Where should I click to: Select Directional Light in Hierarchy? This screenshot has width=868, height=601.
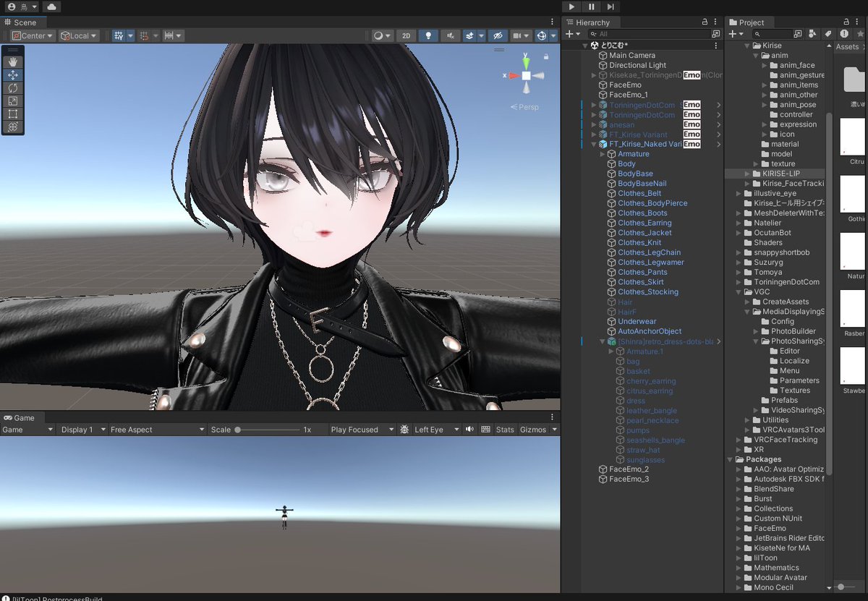coord(637,65)
